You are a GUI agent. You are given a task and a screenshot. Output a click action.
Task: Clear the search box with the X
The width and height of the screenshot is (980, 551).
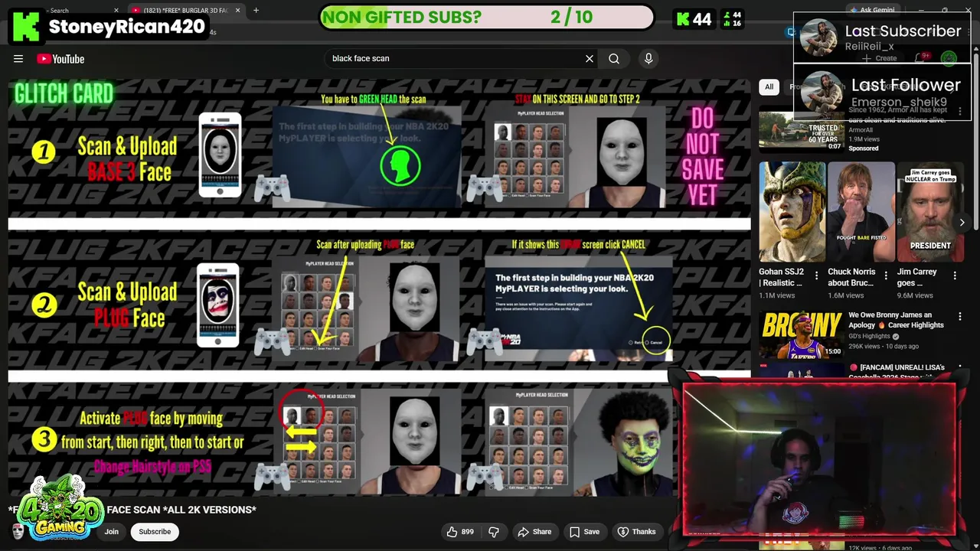pyautogui.click(x=590, y=59)
